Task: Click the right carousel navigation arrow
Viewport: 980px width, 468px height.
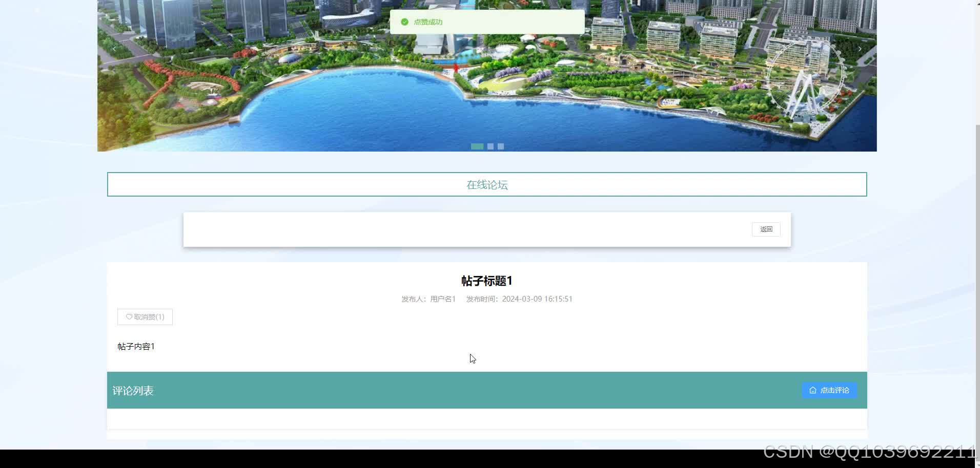Action: (x=860, y=48)
